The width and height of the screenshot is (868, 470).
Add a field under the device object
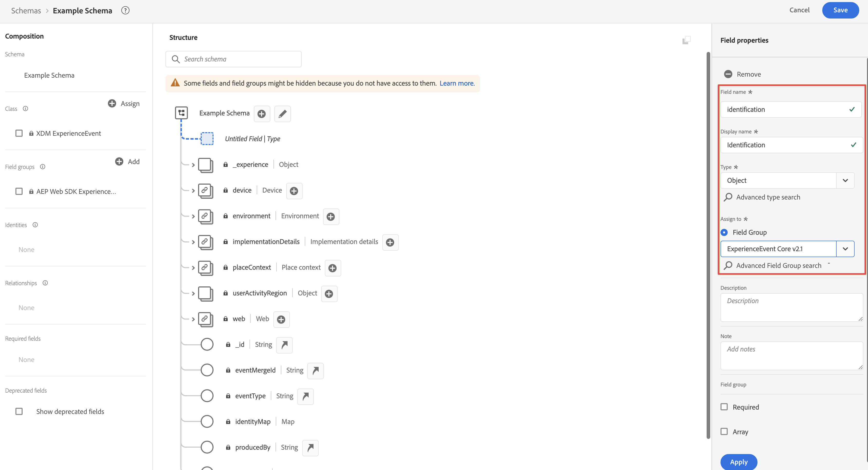(294, 191)
